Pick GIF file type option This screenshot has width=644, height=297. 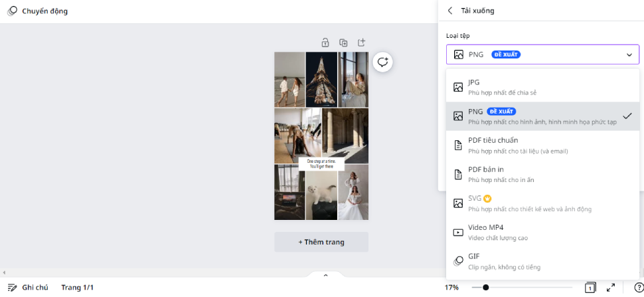pyautogui.click(x=542, y=261)
